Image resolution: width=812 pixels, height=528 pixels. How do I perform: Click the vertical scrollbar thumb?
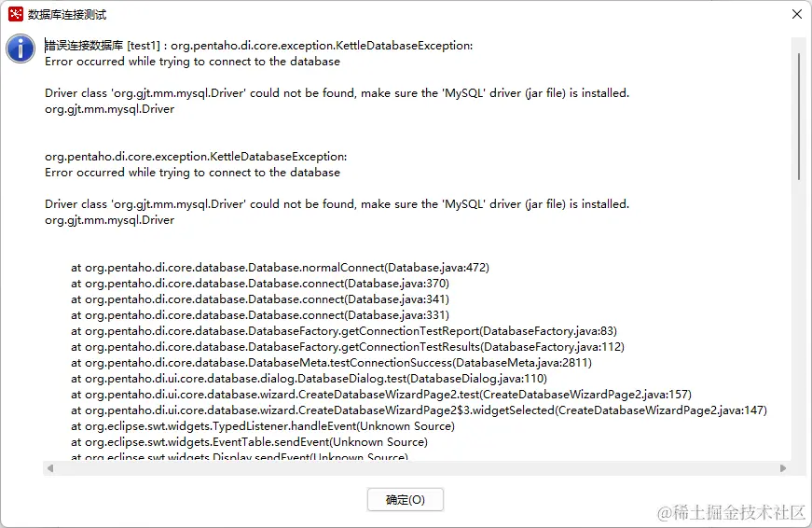coord(798,112)
